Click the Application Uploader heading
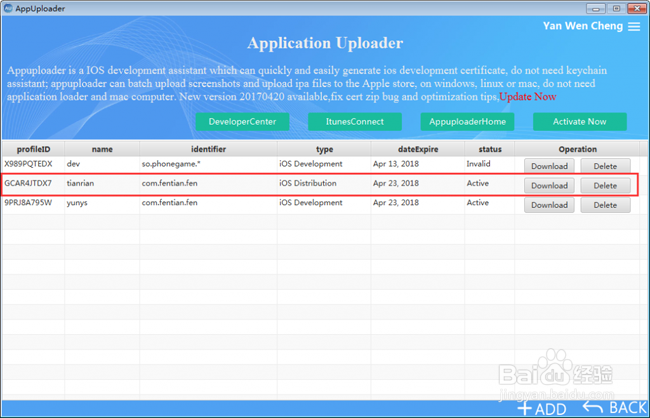This screenshot has width=650, height=418. tap(325, 43)
